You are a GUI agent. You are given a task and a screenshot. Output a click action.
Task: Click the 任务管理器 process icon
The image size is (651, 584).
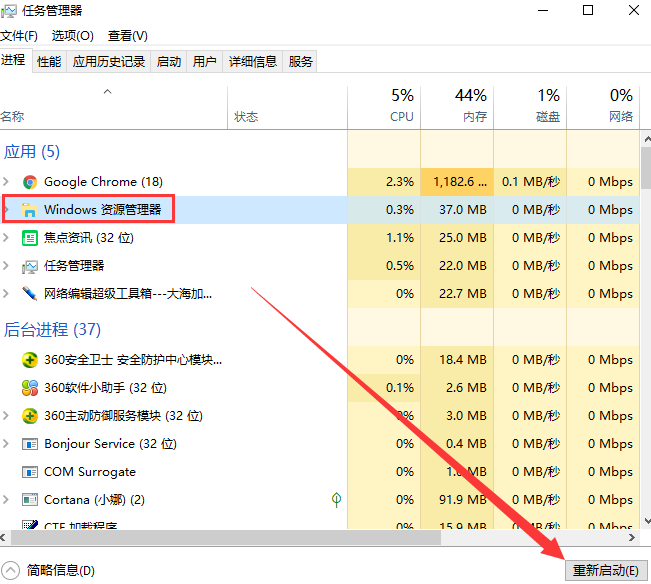30,266
